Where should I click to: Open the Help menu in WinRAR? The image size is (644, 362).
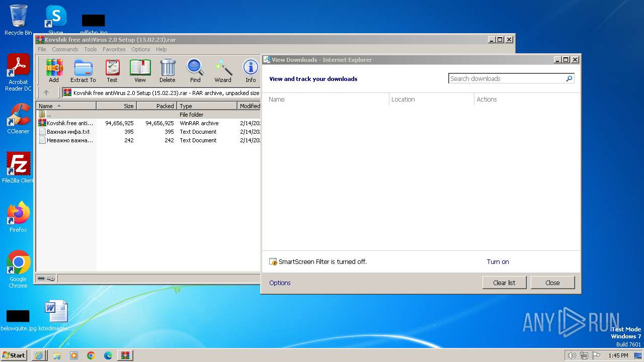point(161,49)
